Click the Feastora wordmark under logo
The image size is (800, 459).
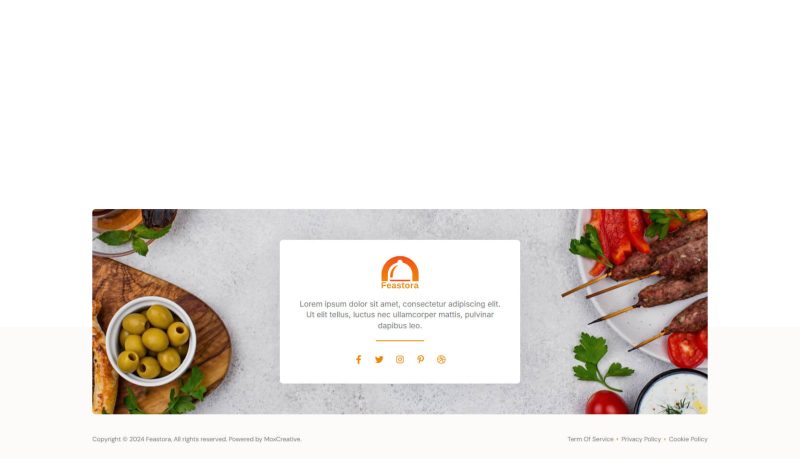pos(400,286)
